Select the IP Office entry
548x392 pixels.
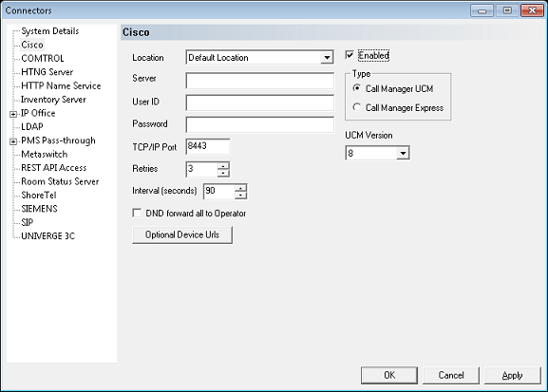tap(38, 113)
